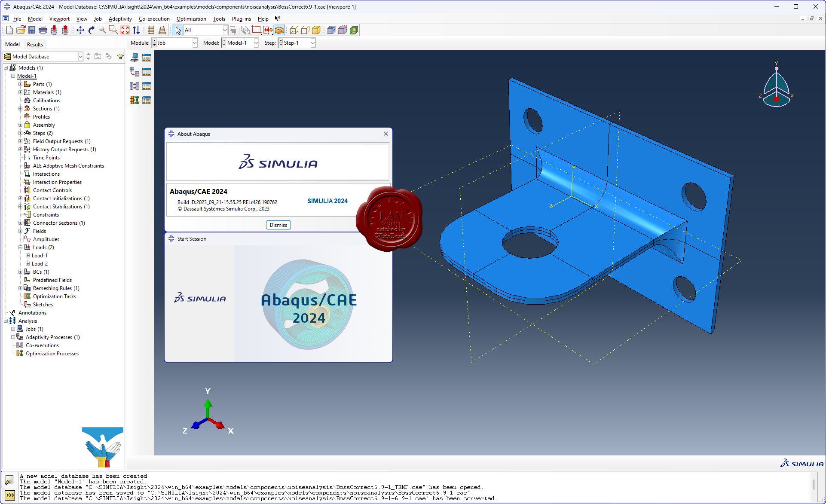Click the Auto-Fit View icon

click(x=125, y=30)
